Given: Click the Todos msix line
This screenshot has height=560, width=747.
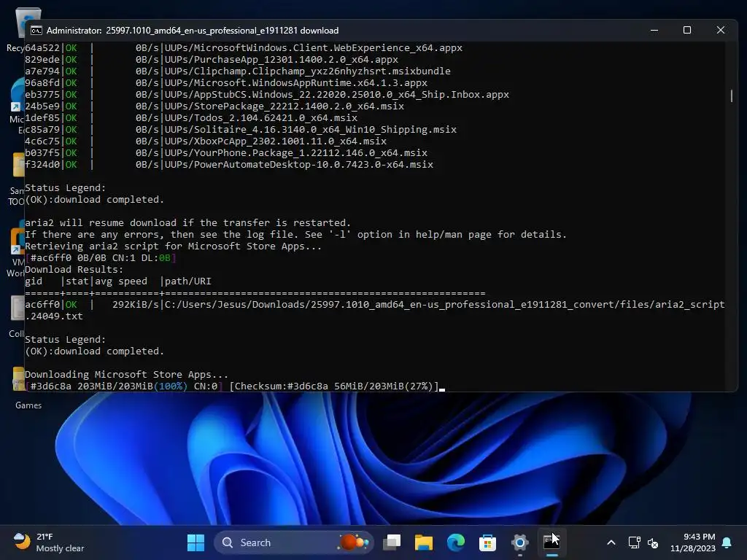Looking at the screenshot, I should [x=191, y=118].
